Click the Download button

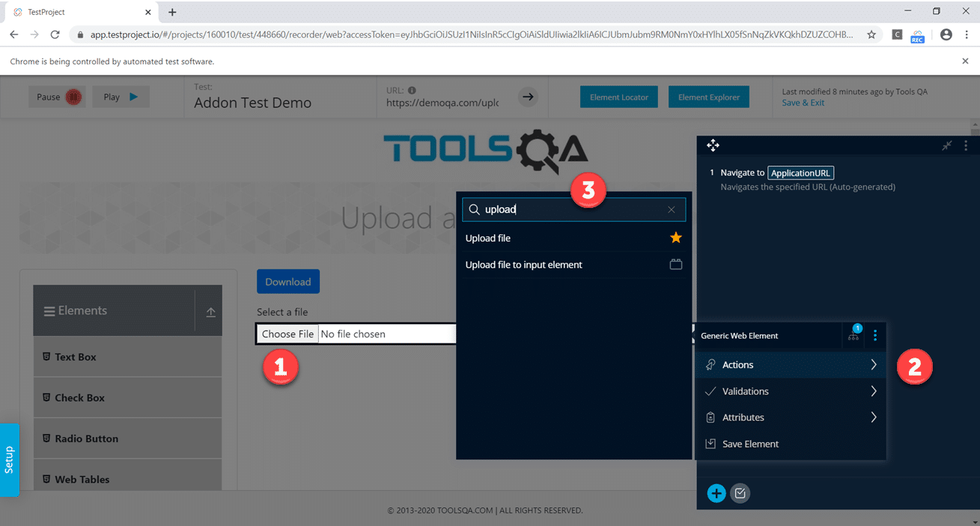coord(288,282)
